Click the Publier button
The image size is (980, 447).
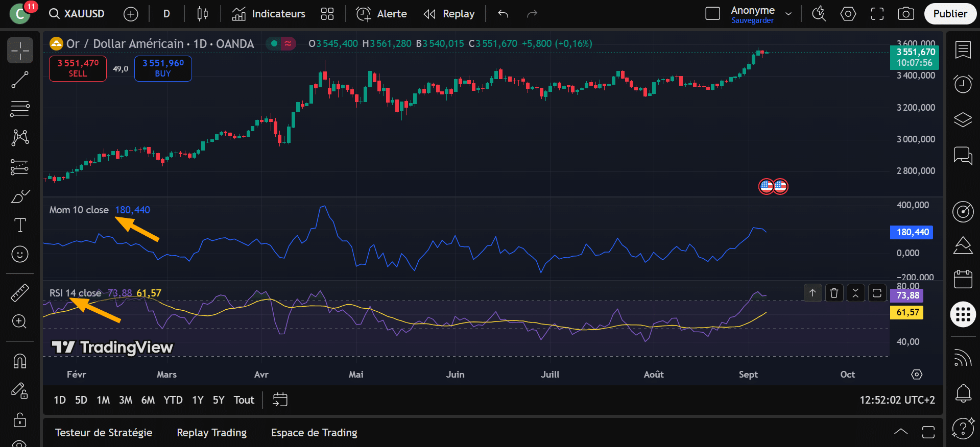click(950, 14)
